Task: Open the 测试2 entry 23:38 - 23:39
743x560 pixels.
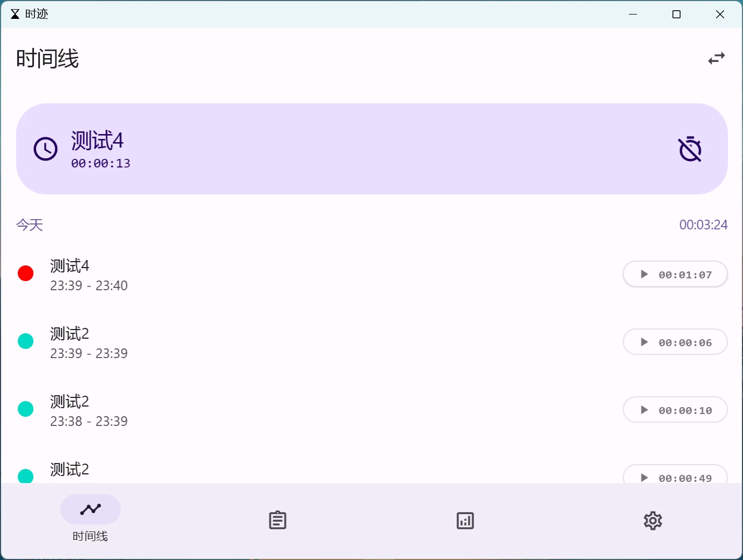Action: (371, 410)
